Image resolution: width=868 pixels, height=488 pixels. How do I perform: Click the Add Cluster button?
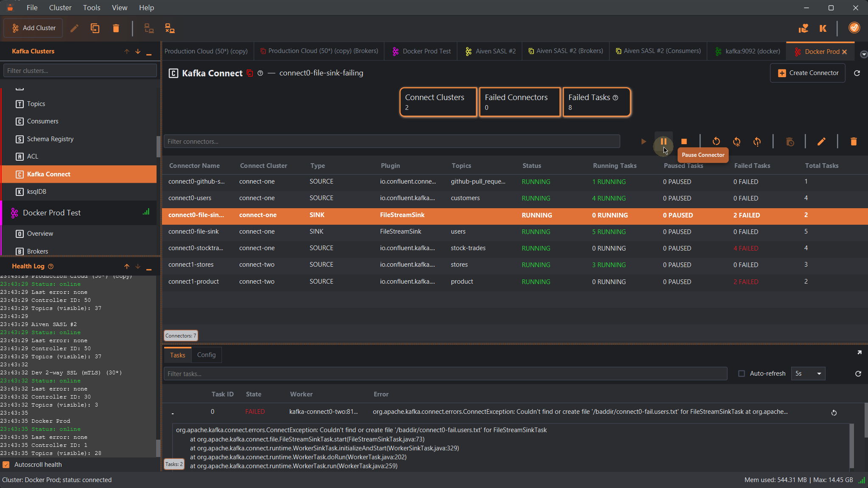tap(34, 28)
